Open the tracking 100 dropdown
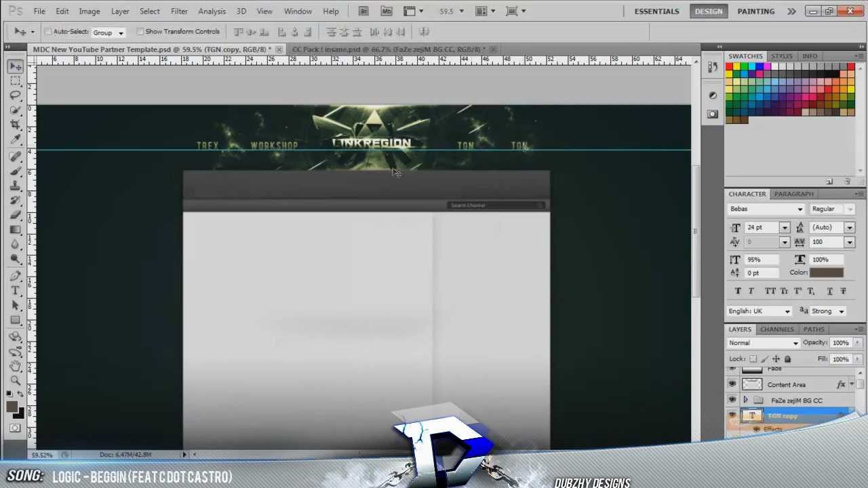This screenshot has height=488, width=868. pyautogui.click(x=850, y=243)
